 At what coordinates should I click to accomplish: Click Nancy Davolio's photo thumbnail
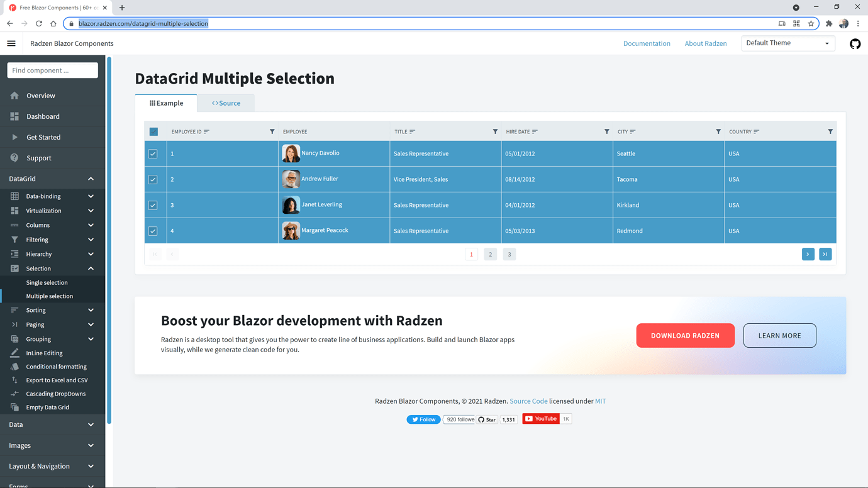[x=291, y=153]
